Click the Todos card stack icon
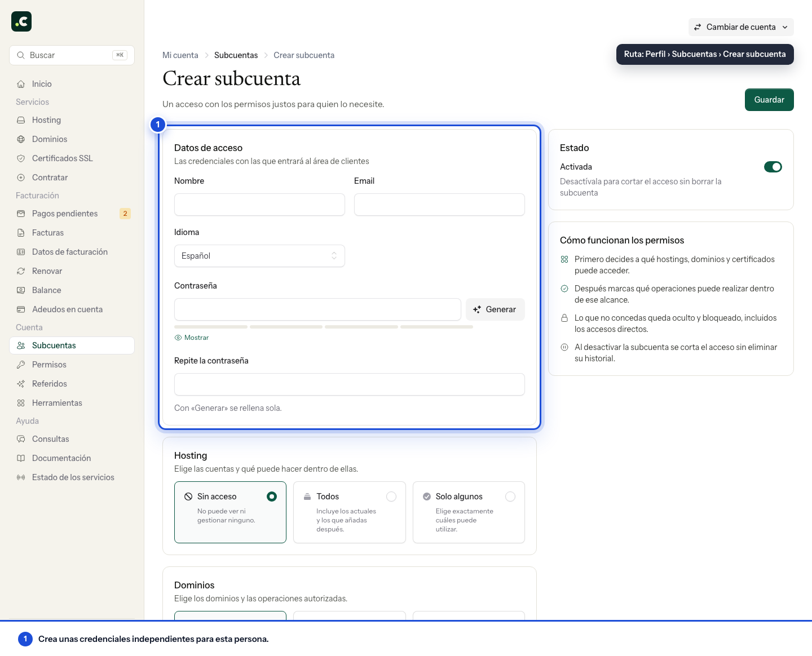This screenshot has height=656, width=812. point(307,497)
